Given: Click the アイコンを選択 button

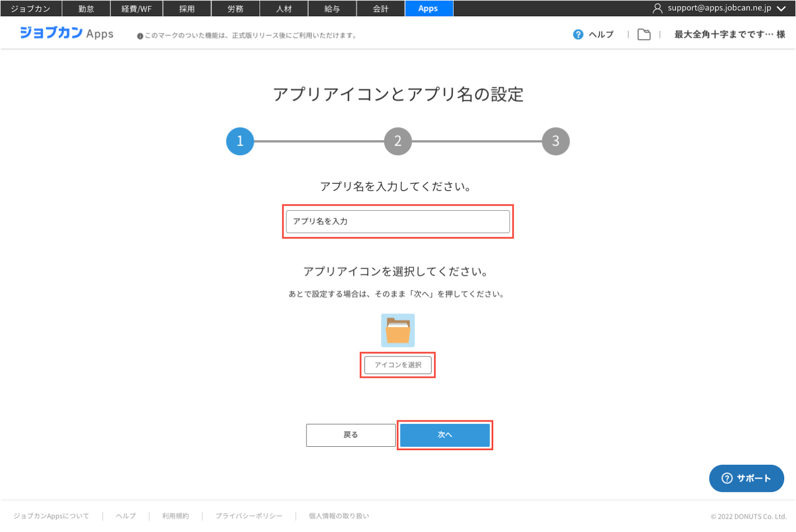Looking at the screenshot, I should tap(398, 365).
